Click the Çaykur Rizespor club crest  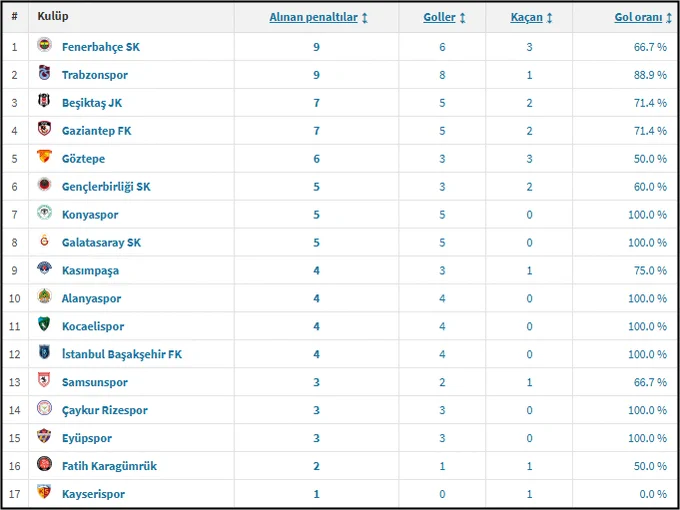(44, 408)
